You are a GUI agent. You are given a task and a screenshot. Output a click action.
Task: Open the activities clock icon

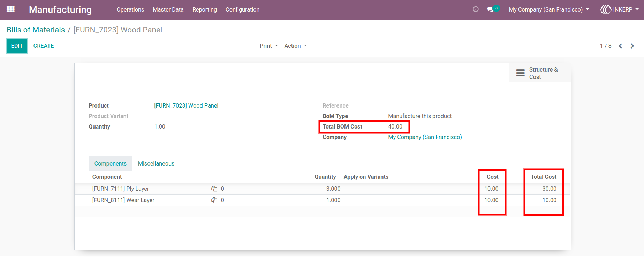(476, 9)
